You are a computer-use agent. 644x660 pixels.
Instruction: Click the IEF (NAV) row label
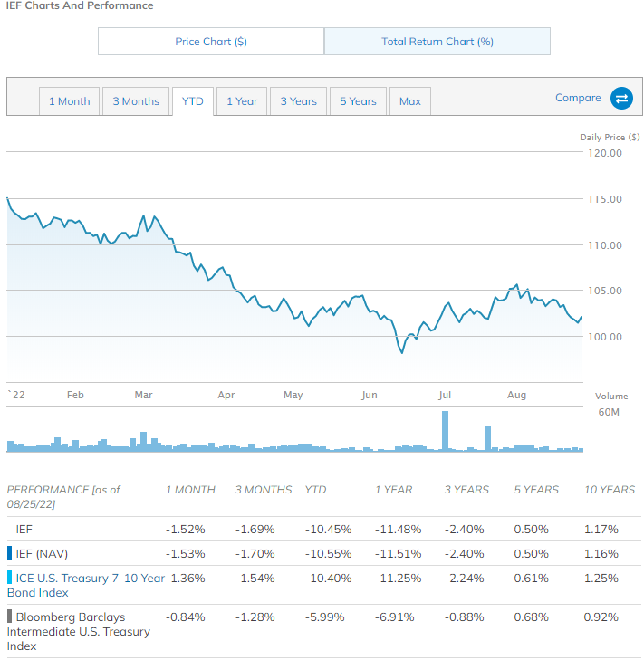pyautogui.click(x=43, y=553)
